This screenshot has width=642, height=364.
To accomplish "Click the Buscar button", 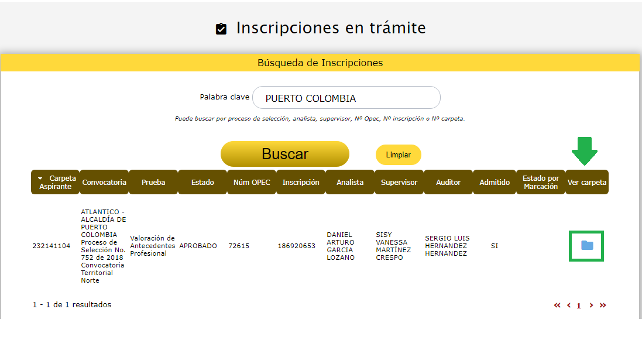I will pos(284,154).
